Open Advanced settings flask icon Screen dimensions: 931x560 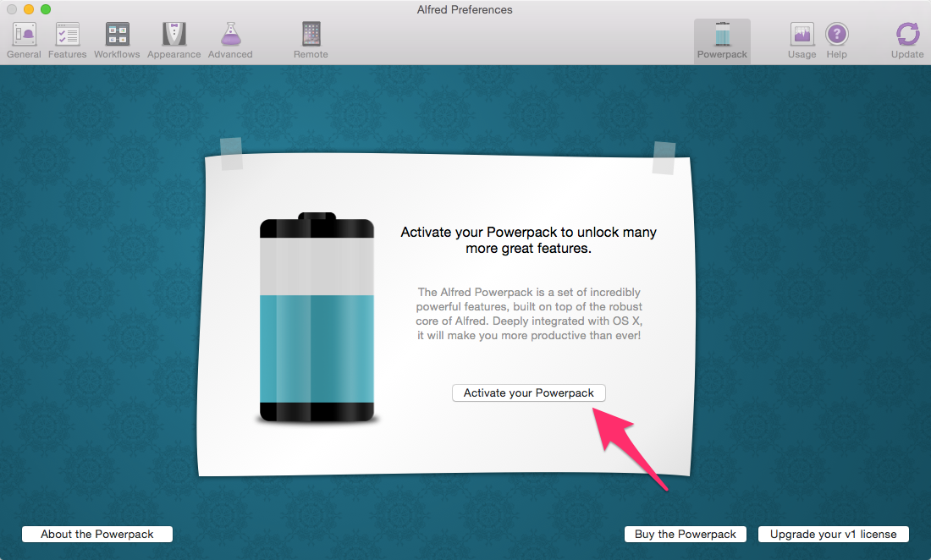pos(230,41)
